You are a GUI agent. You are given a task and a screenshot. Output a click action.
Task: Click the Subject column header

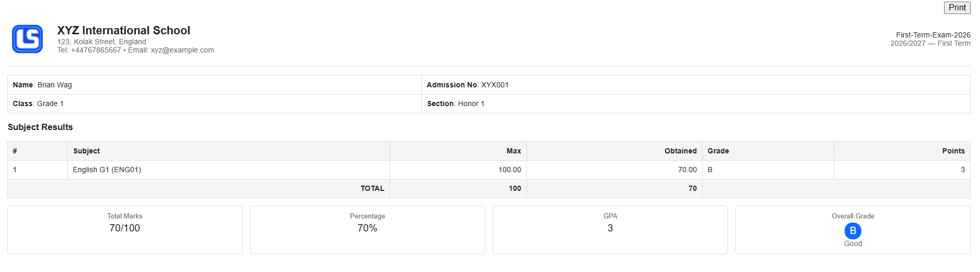point(86,151)
